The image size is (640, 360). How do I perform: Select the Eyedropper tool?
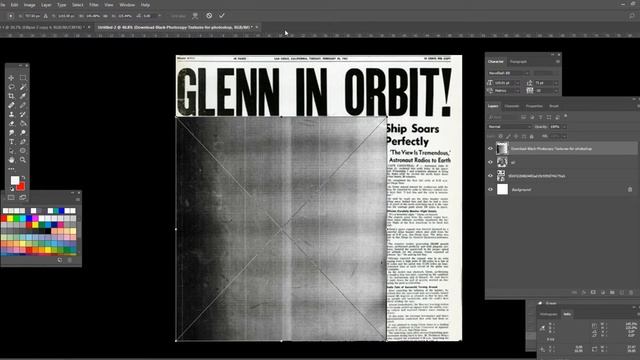[23, 96]
